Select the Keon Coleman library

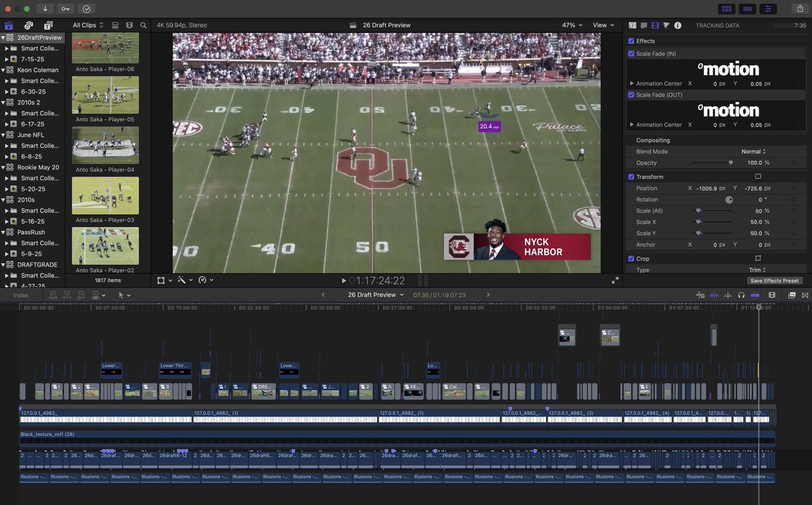pos(37,70)
